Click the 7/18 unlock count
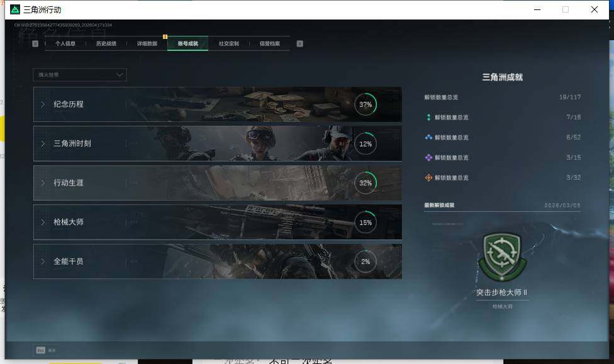 [x=573, y=117]
